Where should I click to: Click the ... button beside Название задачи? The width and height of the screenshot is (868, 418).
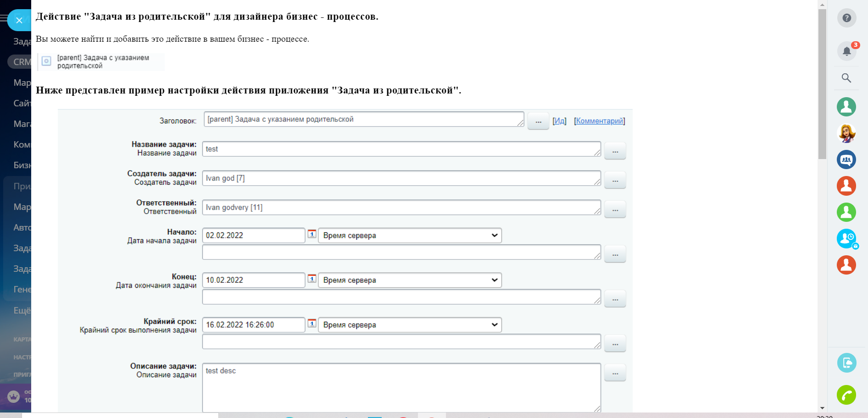point(615,151)
